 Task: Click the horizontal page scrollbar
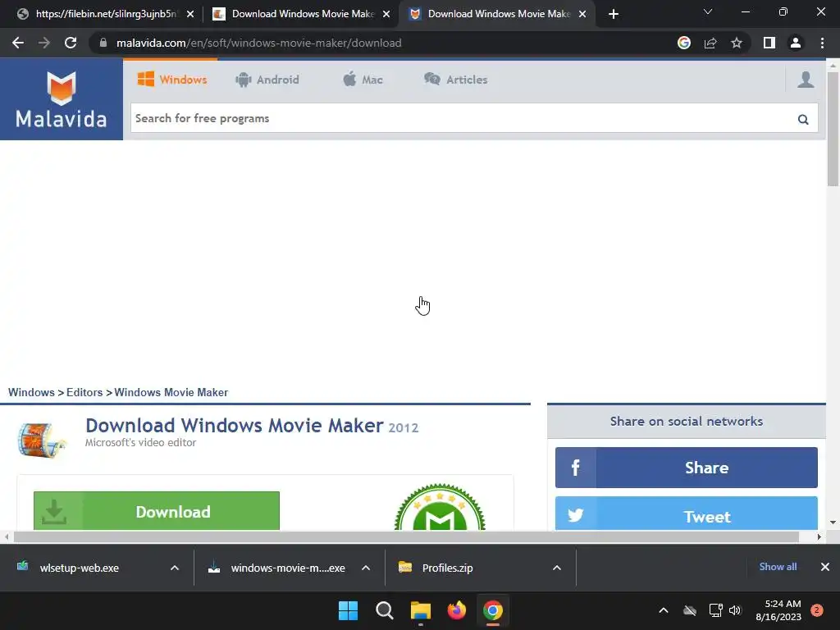[406, 536]
